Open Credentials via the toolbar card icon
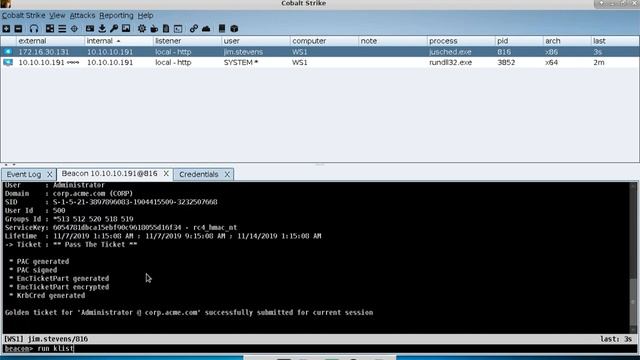The image size is (640, 360). 90,29
